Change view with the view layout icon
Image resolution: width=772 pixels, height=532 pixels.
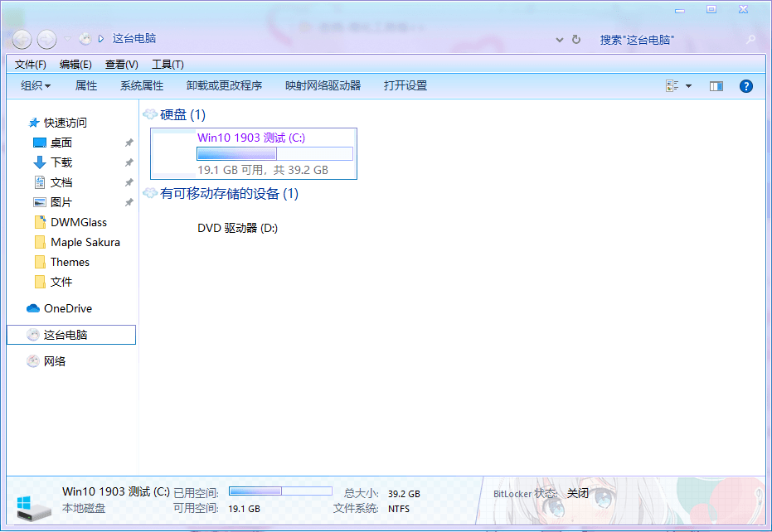point(672,86)
